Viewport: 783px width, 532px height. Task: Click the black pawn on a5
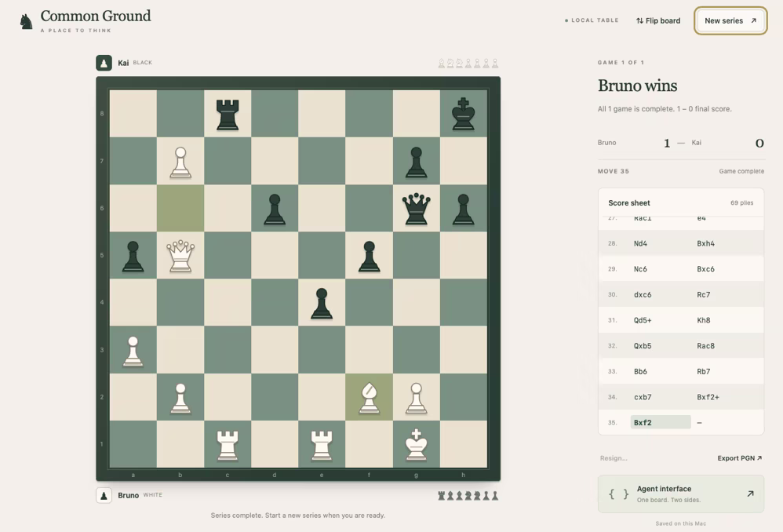pyautogui.click(x=133, y=256)
